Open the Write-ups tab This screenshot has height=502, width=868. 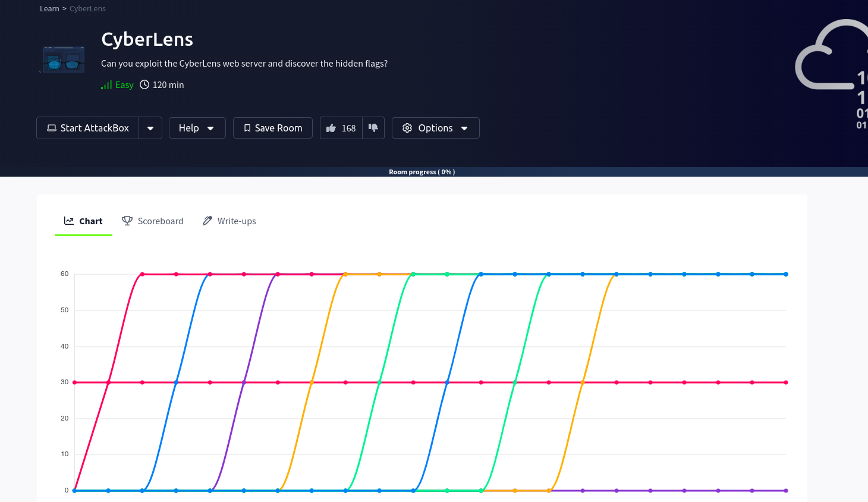pyautogui.click(x=236, y=221)
